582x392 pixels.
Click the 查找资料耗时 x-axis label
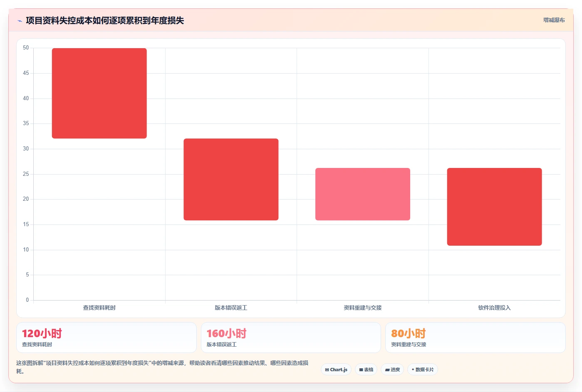pos(99,308)
